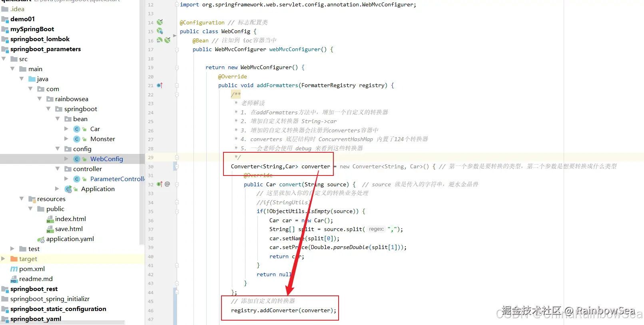644x325 pixels.
Task: Expand the Application class arrow
Action: tap(57, 189)
